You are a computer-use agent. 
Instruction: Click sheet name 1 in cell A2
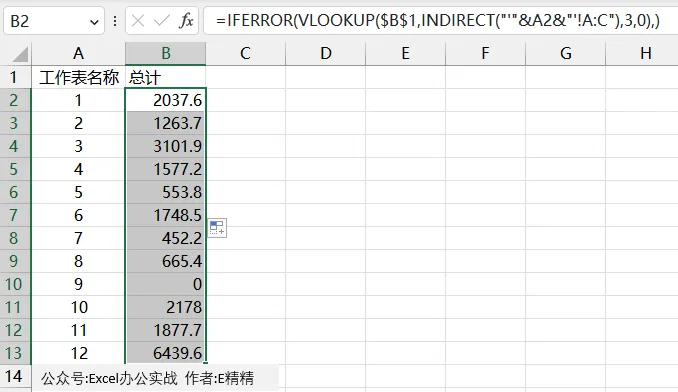pyautogui.click(x=78, y=100)
